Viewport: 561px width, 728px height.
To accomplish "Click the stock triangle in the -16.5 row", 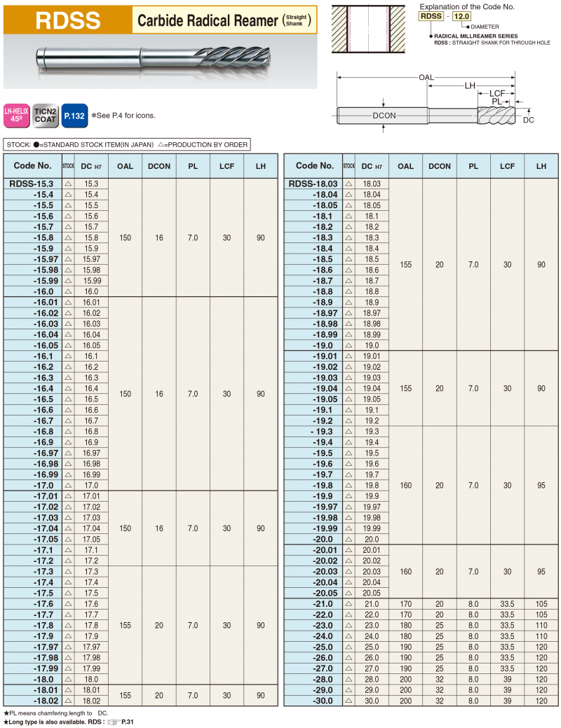I will coord(68,399).
